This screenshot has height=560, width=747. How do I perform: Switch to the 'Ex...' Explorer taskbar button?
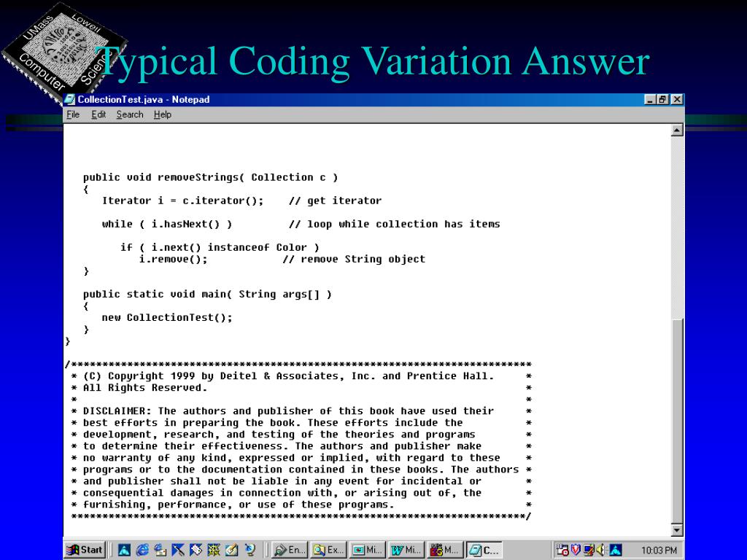pyautogui.click(x=328, y=550)
